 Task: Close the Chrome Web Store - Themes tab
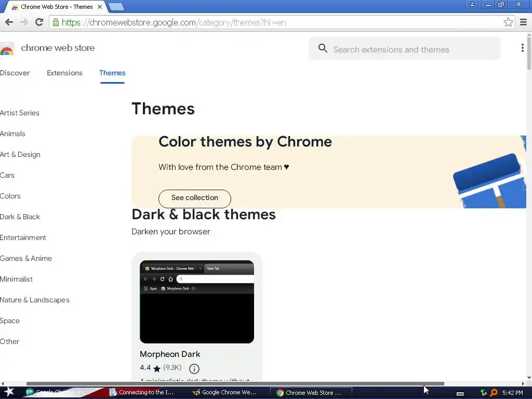[x=100, y=7]
